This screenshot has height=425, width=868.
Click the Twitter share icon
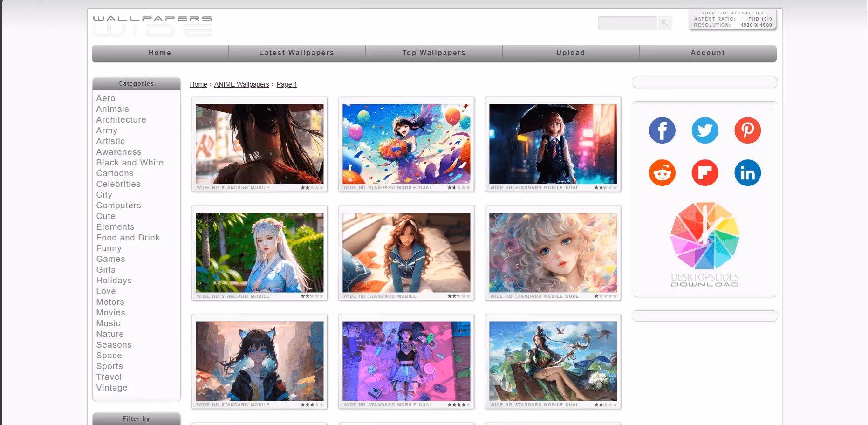(x=704, y=130)
